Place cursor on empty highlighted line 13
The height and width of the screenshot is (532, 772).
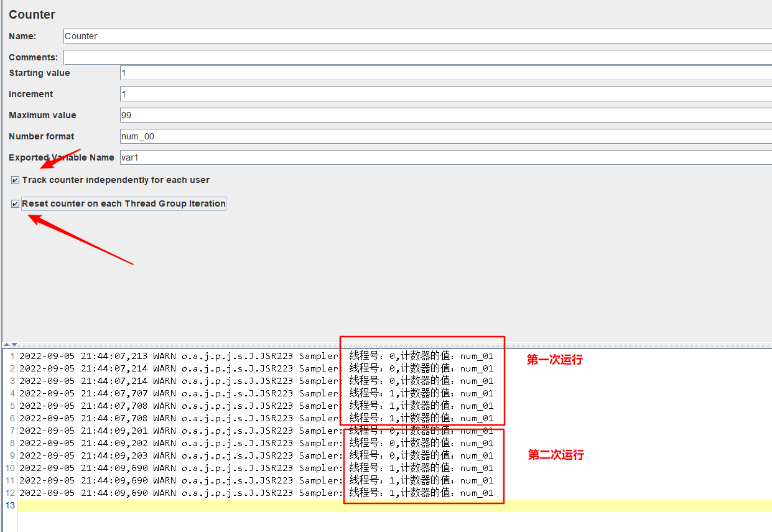click(373, 505)
